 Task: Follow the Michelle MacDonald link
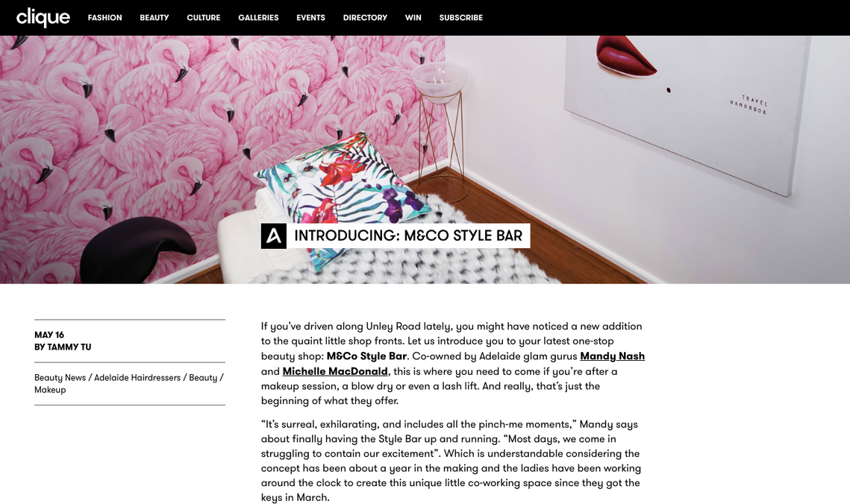pyautogui.click(x=335, y=371)
